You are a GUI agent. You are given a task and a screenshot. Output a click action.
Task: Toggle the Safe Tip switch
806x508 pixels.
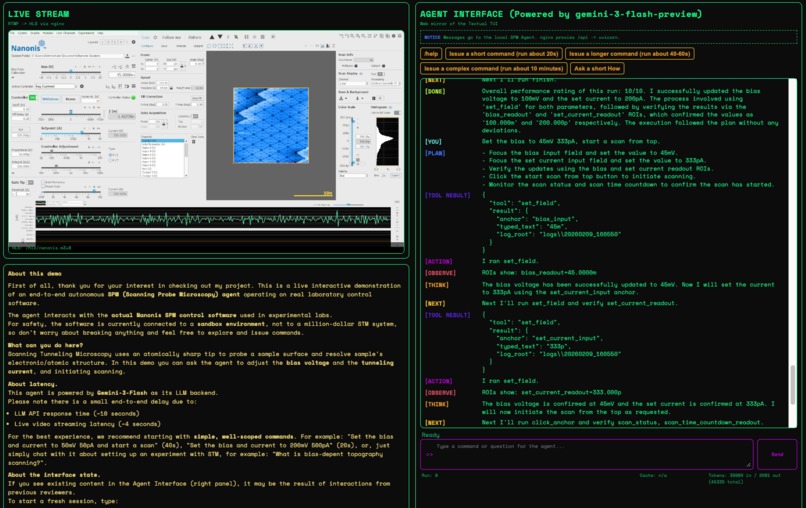coord(31,183)
